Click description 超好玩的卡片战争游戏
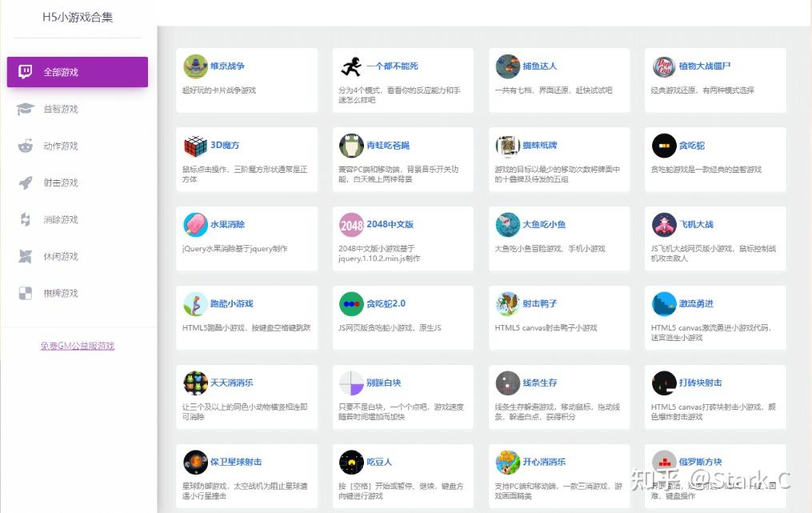This screenshot has width=812, height=513. click(219, 90)
